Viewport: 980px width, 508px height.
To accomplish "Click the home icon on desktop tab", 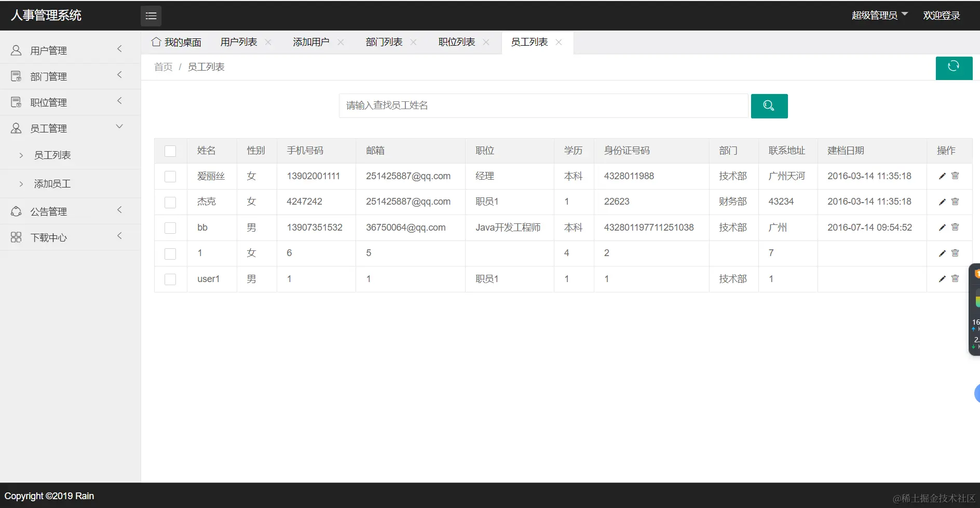I will coord(156,42).
